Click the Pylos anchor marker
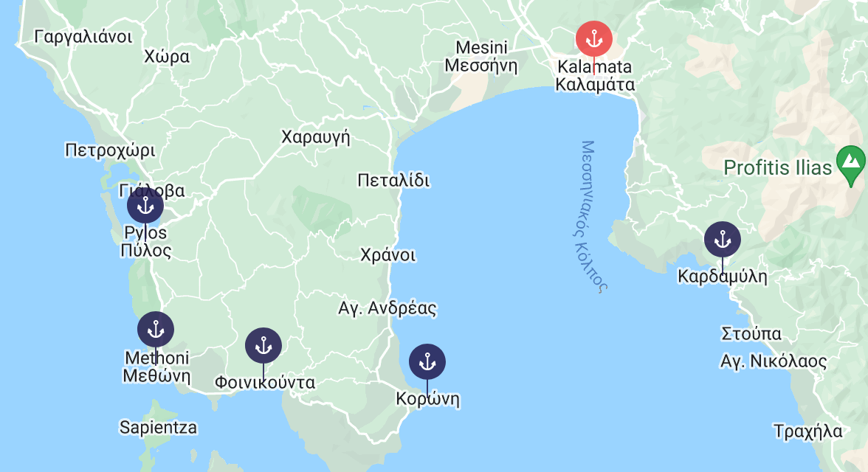 click(145, 206)
